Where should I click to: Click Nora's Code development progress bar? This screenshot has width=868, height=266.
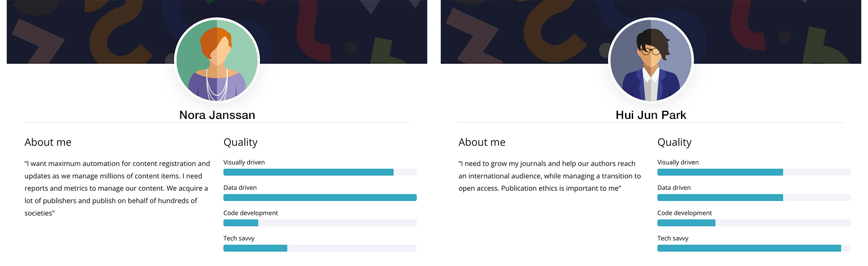[x=320, y=223]
